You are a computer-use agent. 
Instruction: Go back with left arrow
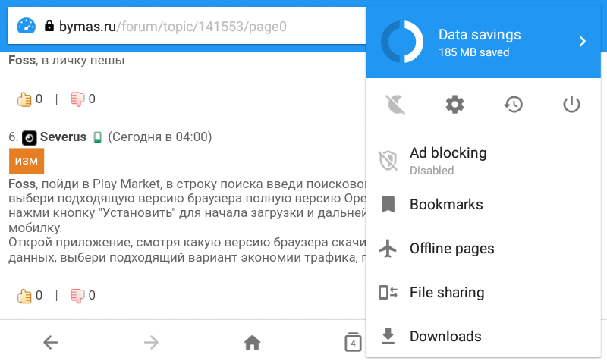(x=50, y=343)
